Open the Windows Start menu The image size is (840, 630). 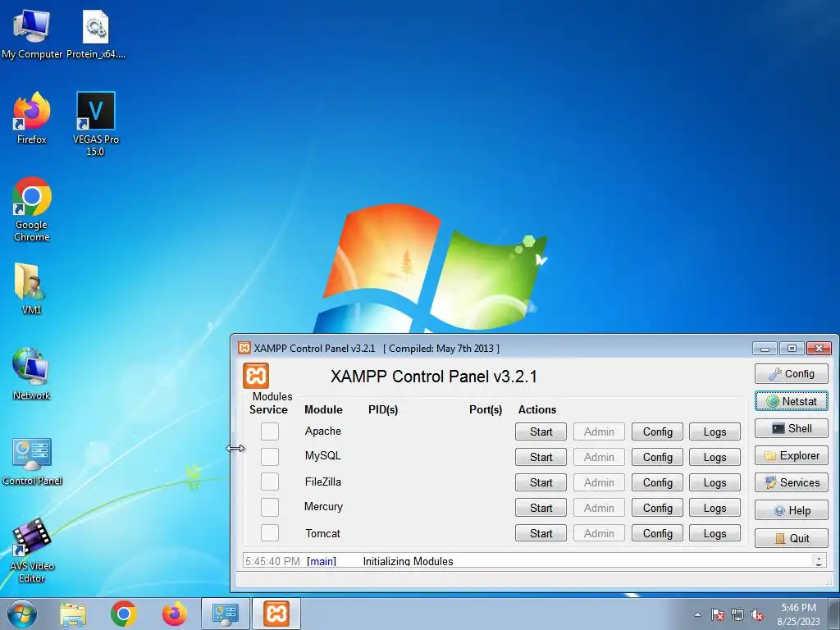pos(22,614)
